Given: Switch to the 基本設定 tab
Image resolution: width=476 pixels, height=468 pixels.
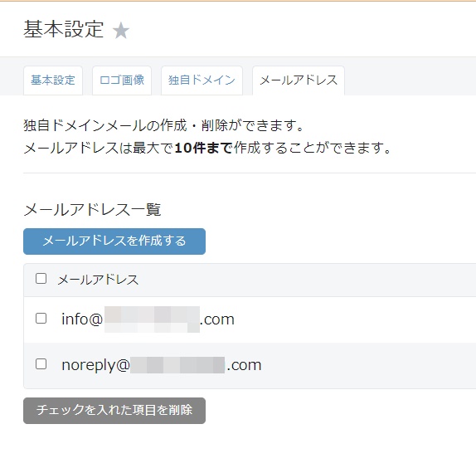Looking at the screenshot, I should pyautogui.click(x=53, y=80).
